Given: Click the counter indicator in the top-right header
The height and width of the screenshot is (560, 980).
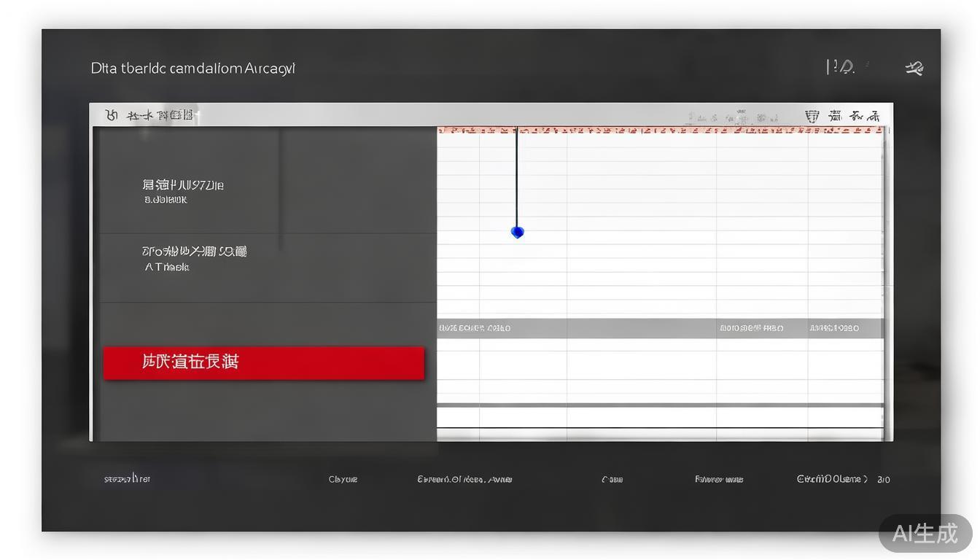Looking at the screenshot, I should pos(841,67).
